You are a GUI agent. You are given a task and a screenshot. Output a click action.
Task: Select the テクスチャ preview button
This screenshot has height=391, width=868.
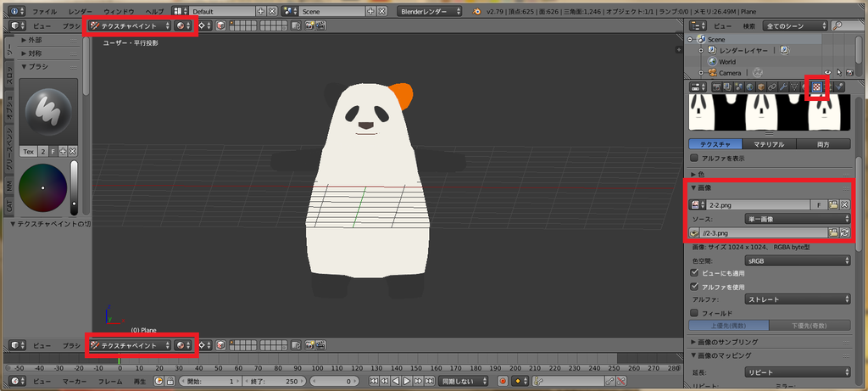tap(715, 144)
